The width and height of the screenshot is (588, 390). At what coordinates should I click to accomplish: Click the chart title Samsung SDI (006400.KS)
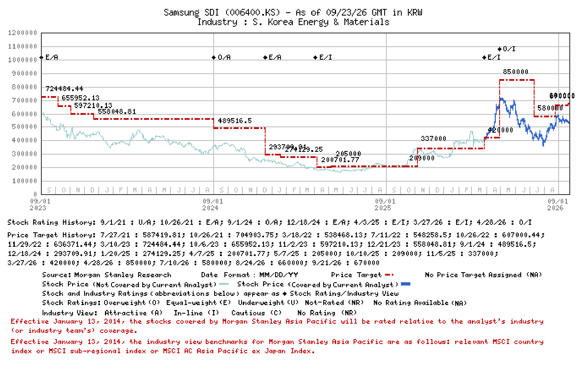point(222,12)
